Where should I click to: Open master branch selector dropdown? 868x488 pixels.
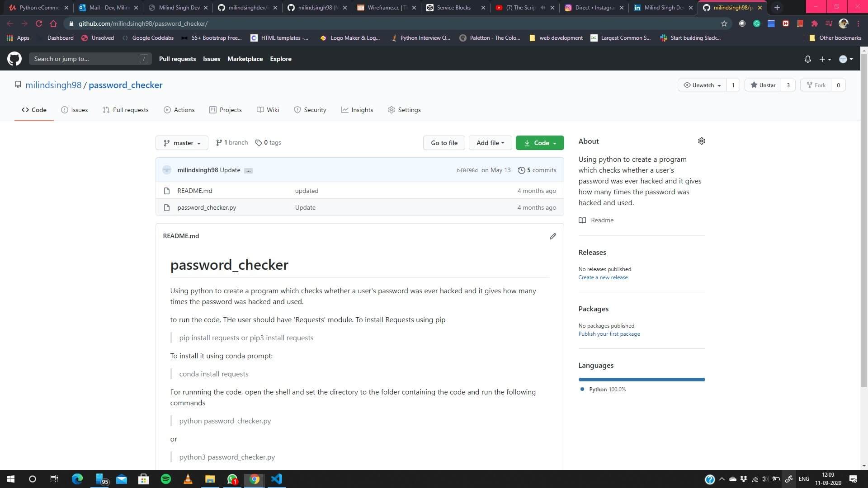coord(182,143)
